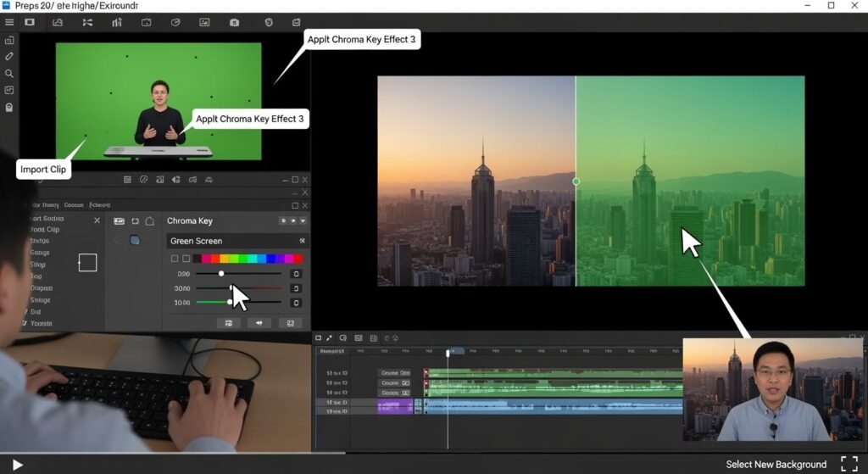This screenshot has width=868, height=474.
Task: Select the purple clip on the timeline
Action: [395, 407]
